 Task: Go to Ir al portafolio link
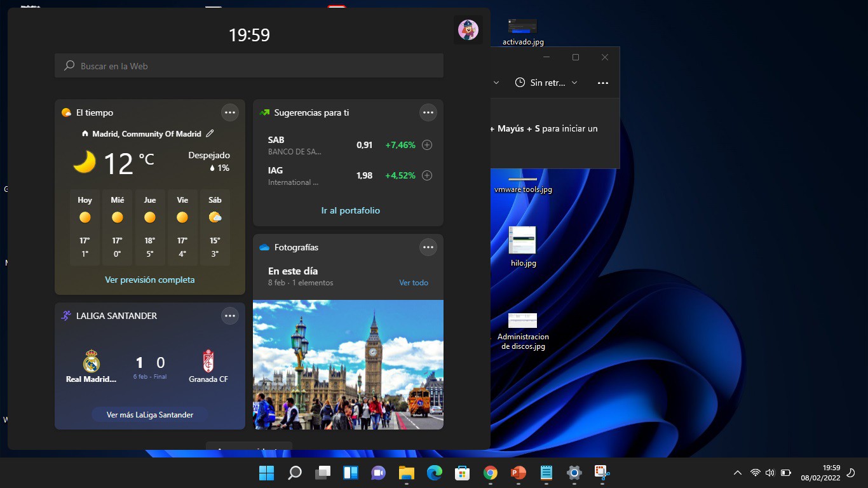(x=350, y=210)
